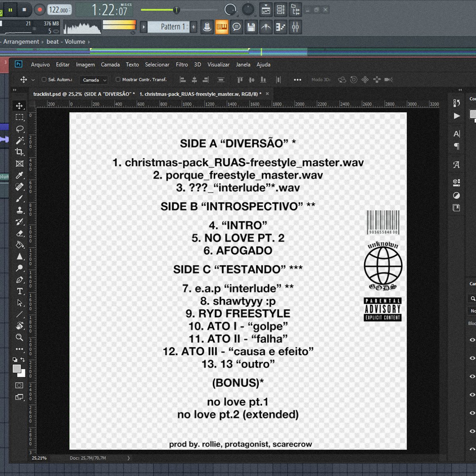Click the foreground color swatch
This screenshot has height=476, width=476.
coord(16,369)
